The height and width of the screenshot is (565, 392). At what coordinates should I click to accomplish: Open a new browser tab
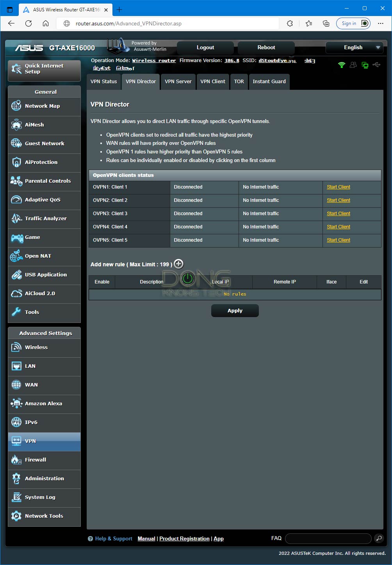click(119, 9)
